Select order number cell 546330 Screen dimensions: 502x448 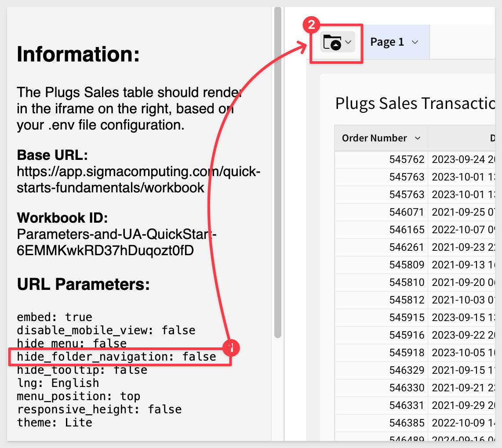[x=381, y=388]
